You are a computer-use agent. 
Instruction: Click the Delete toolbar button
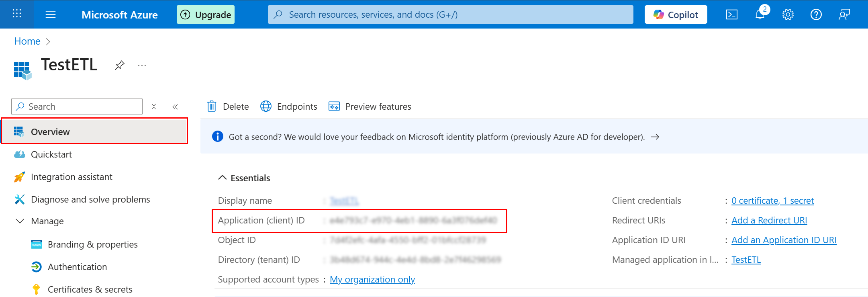click(228, 107)
